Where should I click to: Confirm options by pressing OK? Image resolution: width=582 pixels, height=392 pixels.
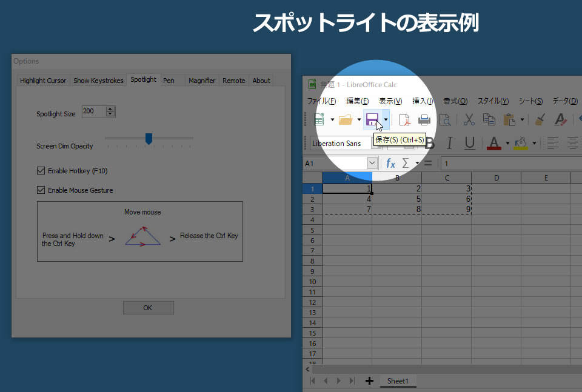point(148,307)
